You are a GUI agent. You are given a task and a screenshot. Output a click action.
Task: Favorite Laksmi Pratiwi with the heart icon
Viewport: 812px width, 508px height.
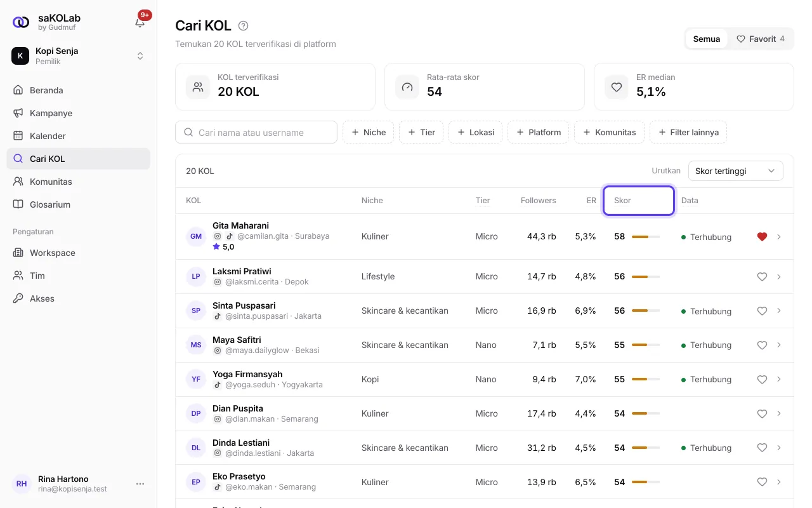point(762,277)
